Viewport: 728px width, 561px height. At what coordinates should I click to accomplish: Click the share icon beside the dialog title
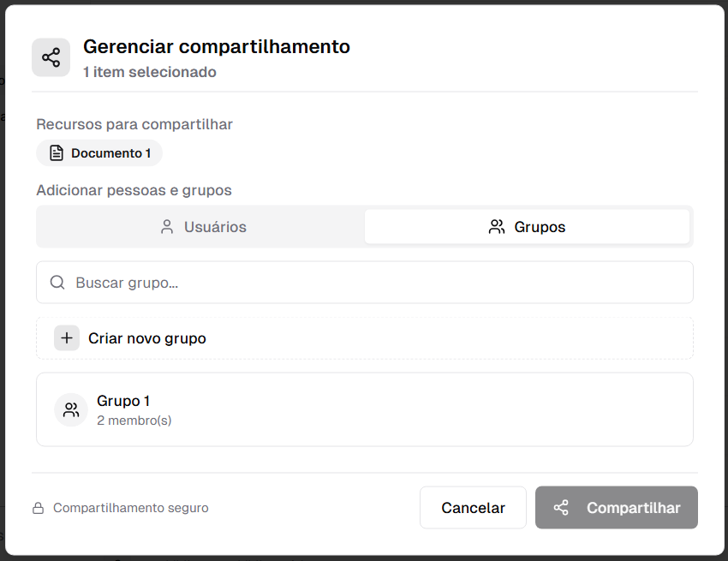pyautogui.click(x=51, y=57)
